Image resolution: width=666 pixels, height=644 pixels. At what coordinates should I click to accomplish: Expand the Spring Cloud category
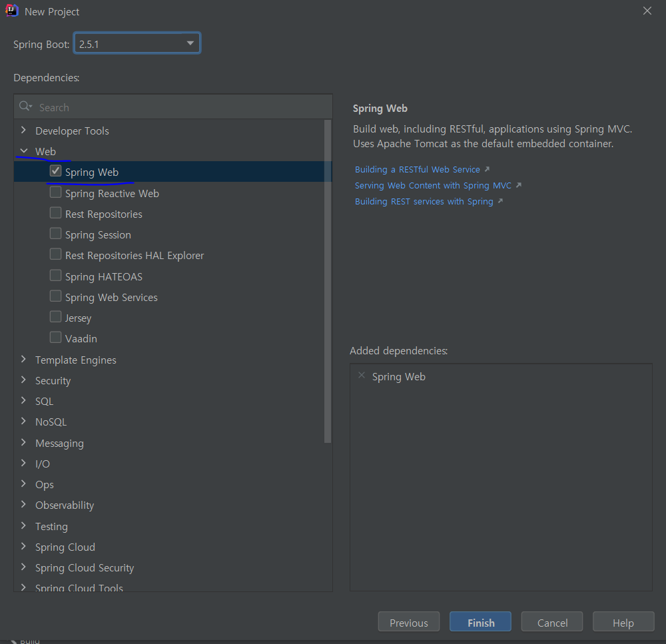pos(24,546)
